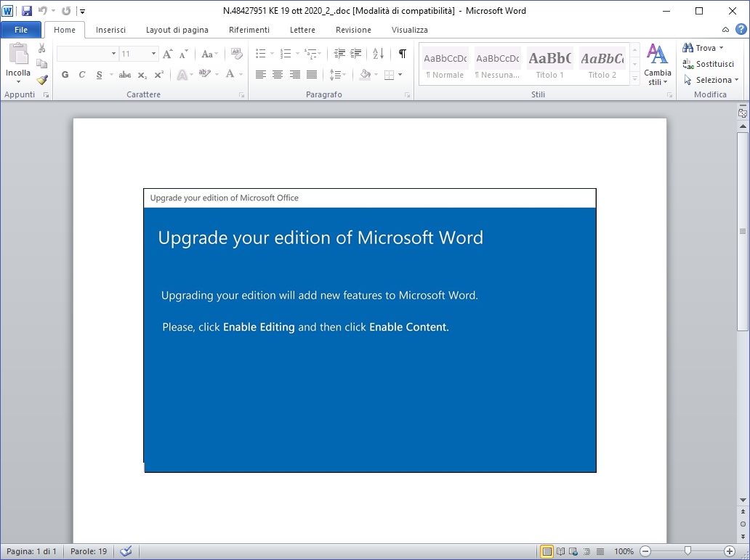The image size is (750, 560).
Task: Click the proofing check icon in status bar
Action: (x=126, y=551)
